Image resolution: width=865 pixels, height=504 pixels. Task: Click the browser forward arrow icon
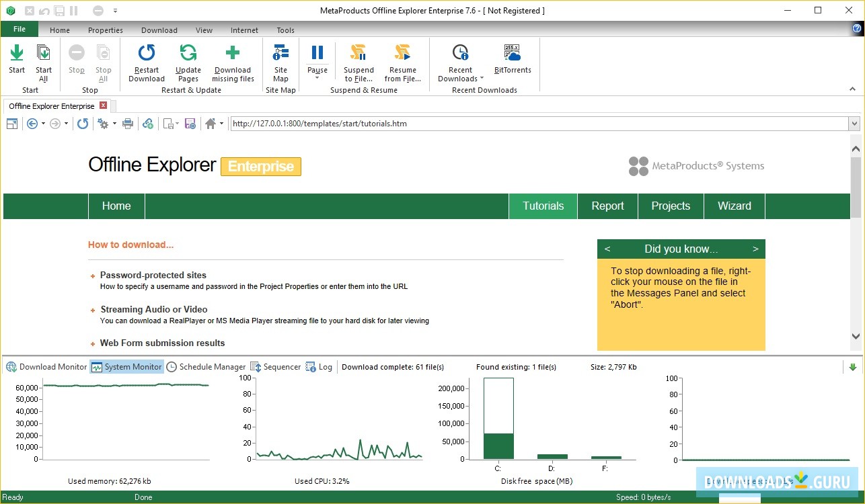55,124
